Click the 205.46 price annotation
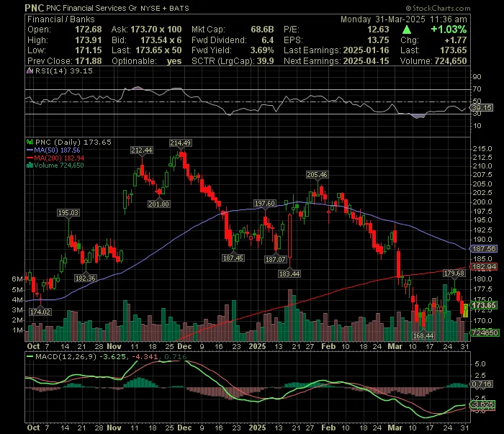This screenshot has width=504, height=434. [317, 175]
